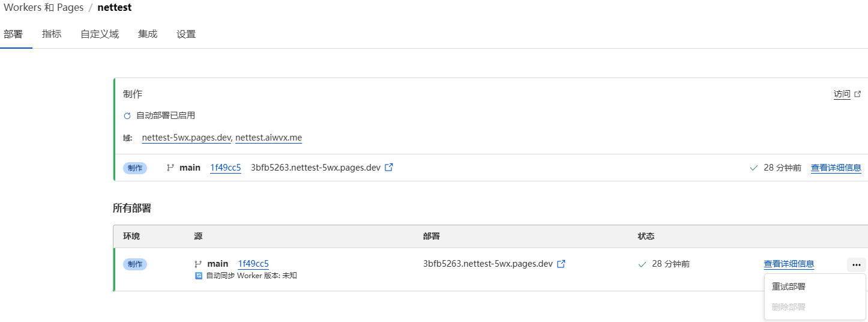Open the three-dots actions menu button
Screen dimensions: 868x322
857,264
